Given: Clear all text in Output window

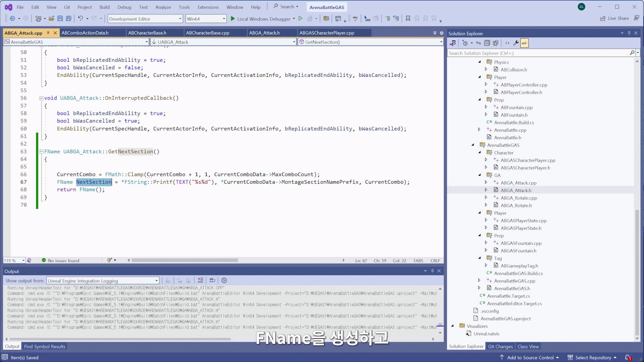Looking at the screenshot, I should pos(200,280).
